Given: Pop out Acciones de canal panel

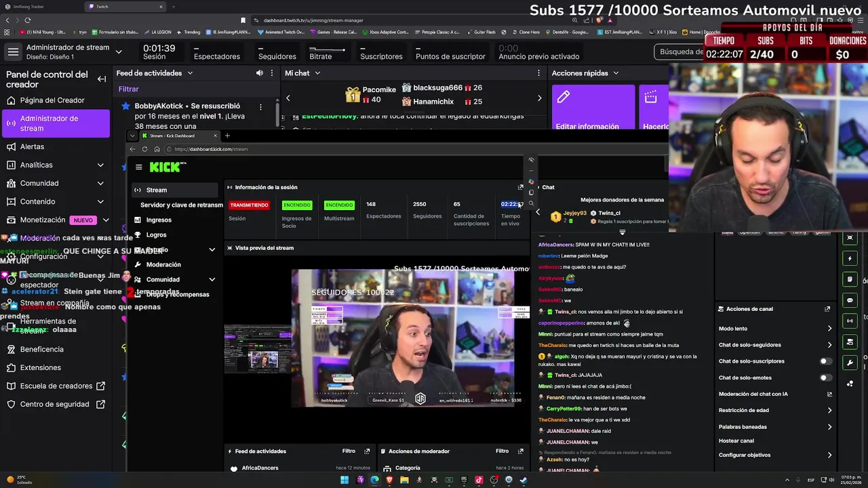Looking at the screenshot, I should 827,308.
